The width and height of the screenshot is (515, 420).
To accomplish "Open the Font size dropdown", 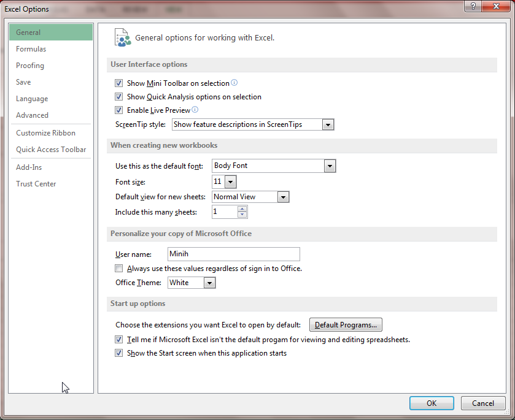I will pyautogui.click(x=230, y=181).
